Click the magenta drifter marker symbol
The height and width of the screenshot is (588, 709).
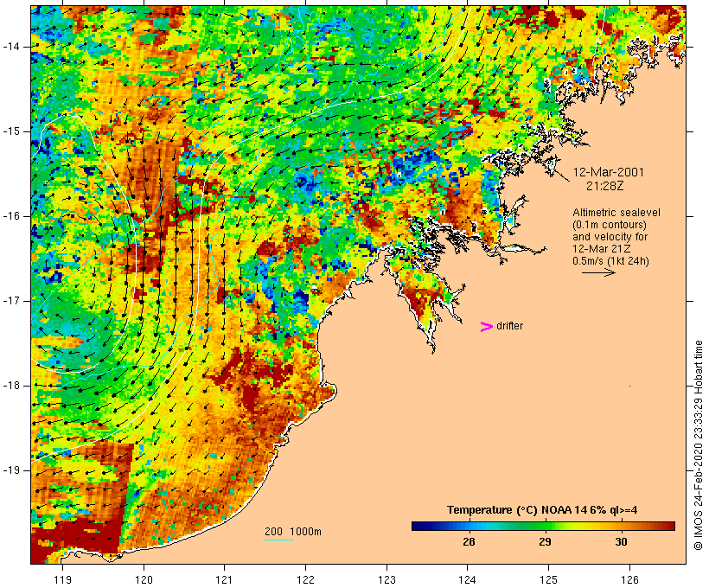pos(487,327)
